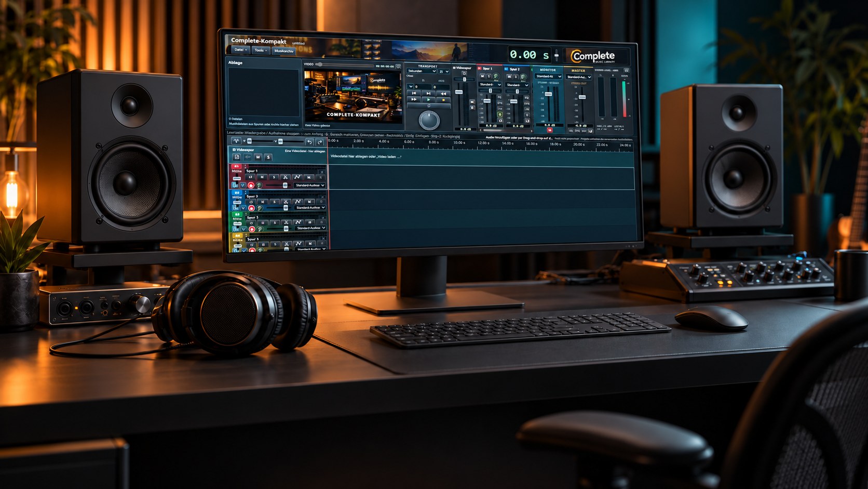Click the Monitor channel fader handle
The width and height of the screenshot is (868, 489).
pos(548,94)
